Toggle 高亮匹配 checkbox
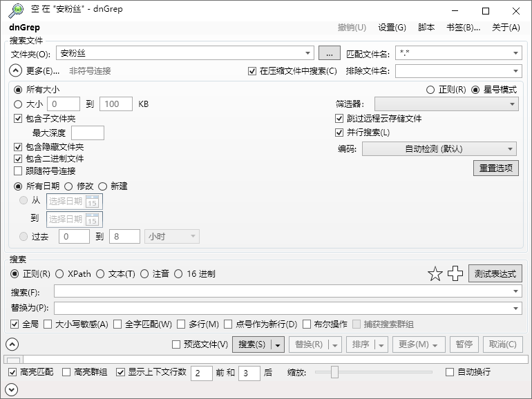This screenshot has width=532, height=399. pos(12,372)
